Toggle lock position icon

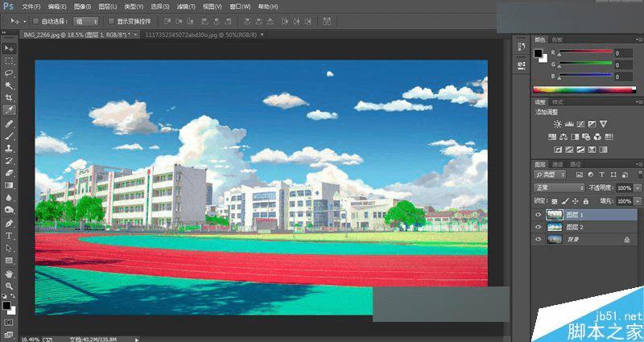coord(575,201)
